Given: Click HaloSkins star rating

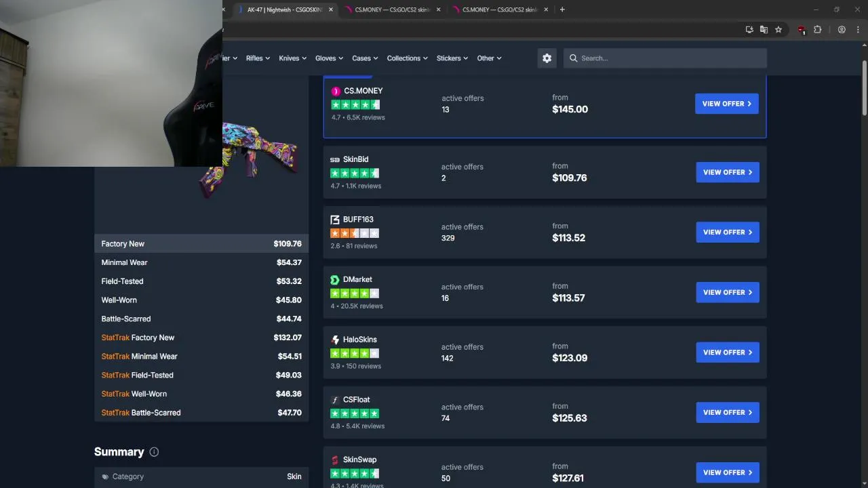Looking at the screenshot, I should pos(355,353).
